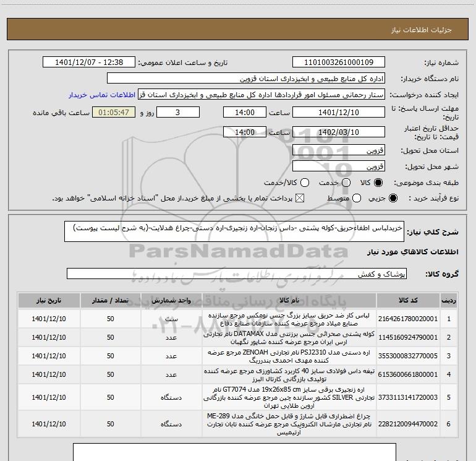Open the اطلاعات تماس خریدار link
This screenshot has width=476, height=461.
pyautogui.click(x=102, y=95)
